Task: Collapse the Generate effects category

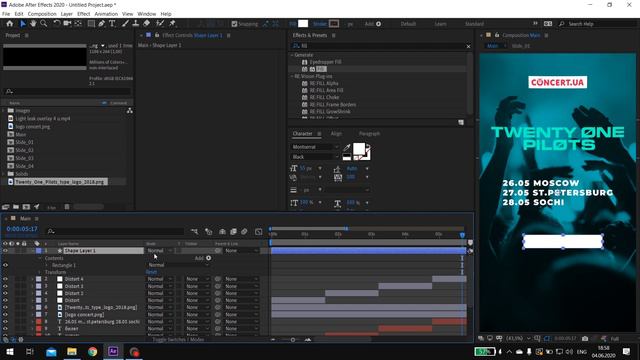Action: point(292,55)
